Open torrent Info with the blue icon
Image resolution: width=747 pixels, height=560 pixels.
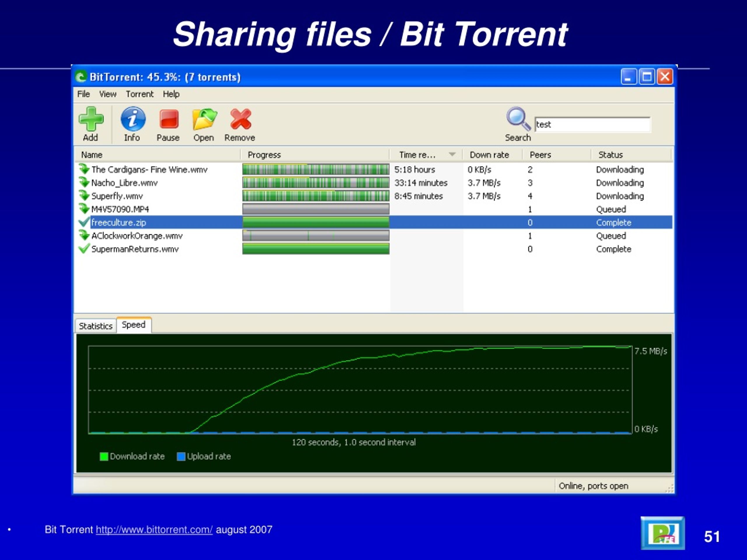pyautogui.click(x=133, y=119)
